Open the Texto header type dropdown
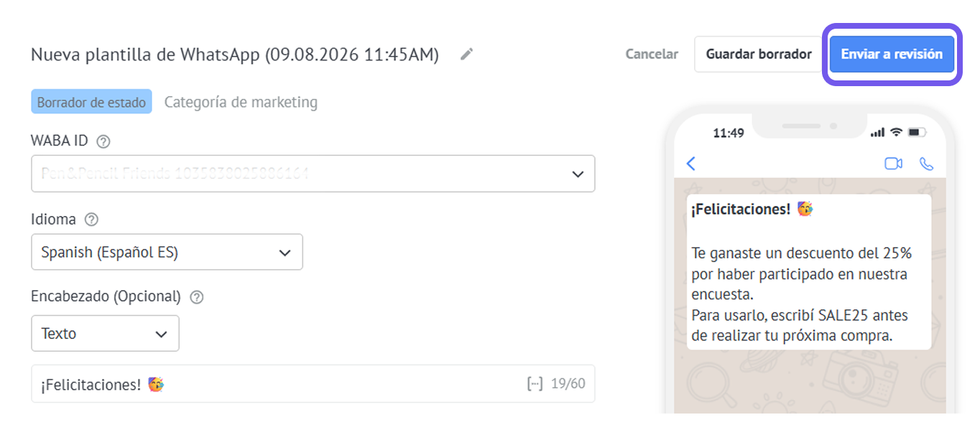980x425 pixels. [x=105, y=334]
